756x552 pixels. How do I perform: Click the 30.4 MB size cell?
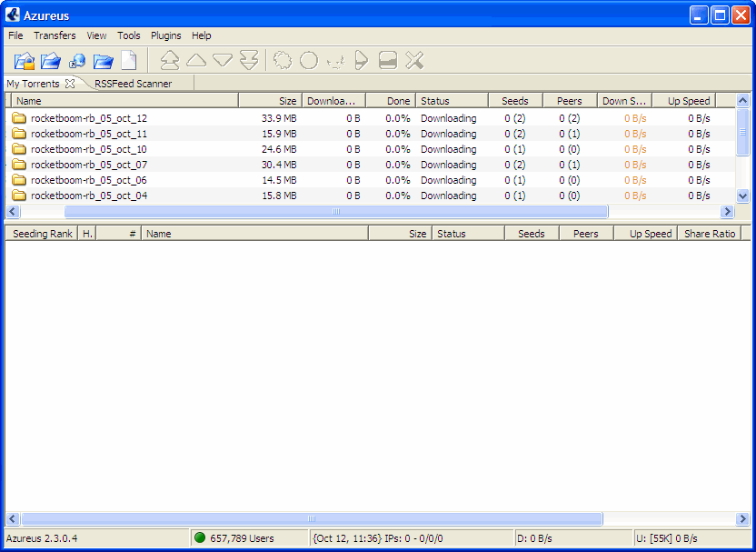pos(279,165)
